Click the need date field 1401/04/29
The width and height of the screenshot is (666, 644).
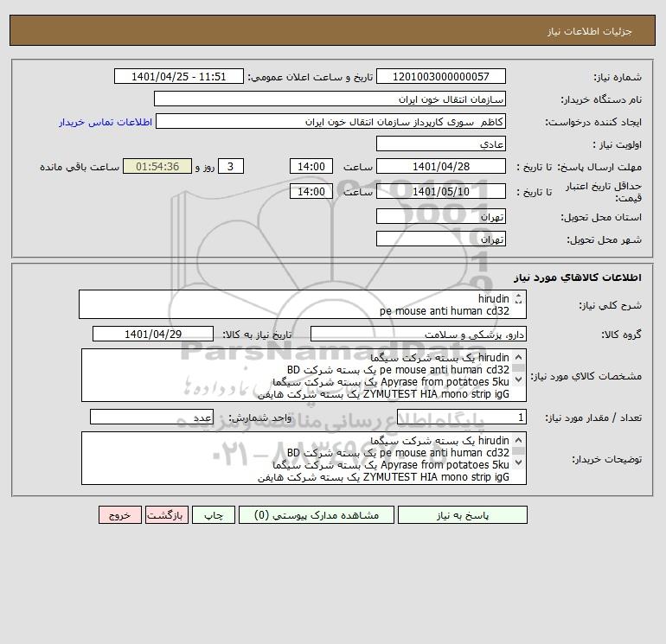coord(153,334)
